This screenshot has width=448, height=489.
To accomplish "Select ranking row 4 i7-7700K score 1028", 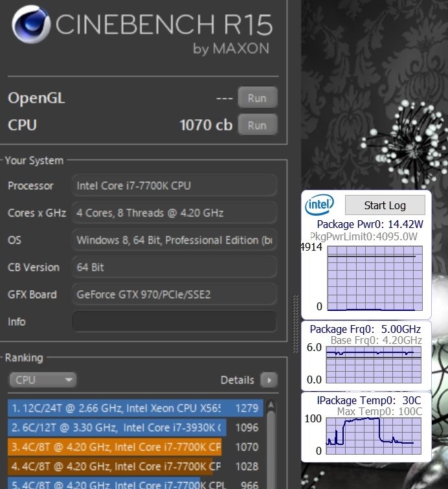I will click(135, 466).
